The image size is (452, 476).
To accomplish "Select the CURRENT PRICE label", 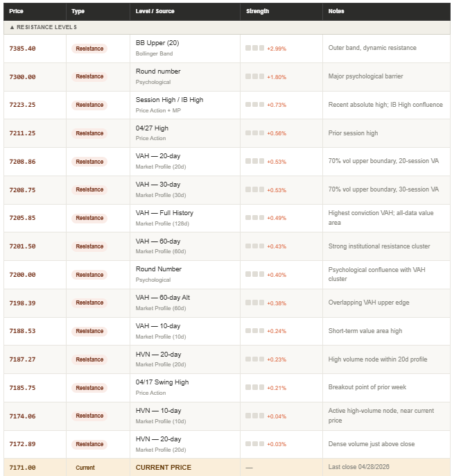I will (x=164, y=468).
